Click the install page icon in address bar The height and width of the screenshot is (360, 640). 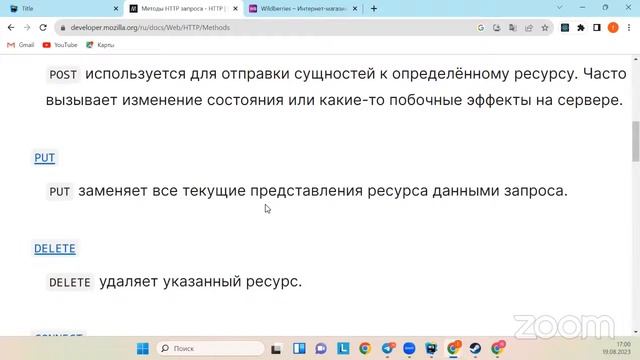click(496, 28)
